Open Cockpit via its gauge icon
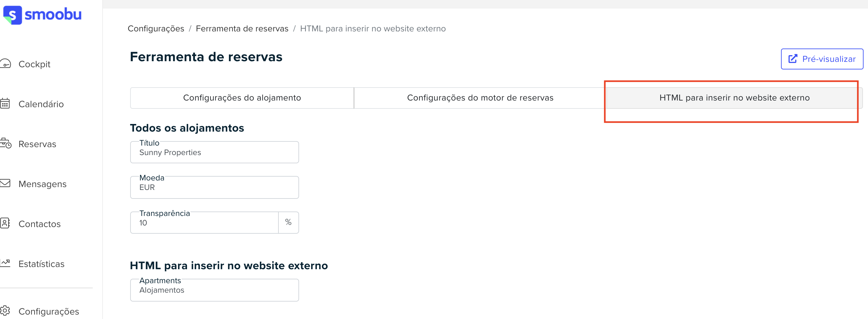 tap(5, 64)
